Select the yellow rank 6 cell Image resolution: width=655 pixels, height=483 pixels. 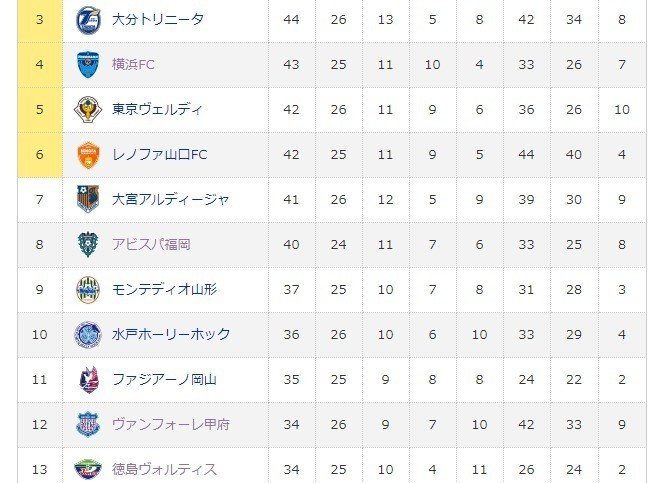coord(40,155)
